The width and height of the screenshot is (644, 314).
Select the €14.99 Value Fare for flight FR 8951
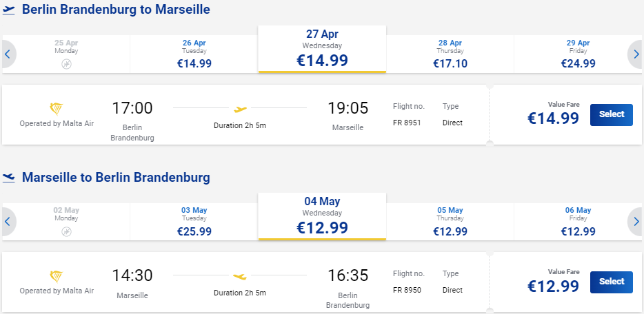click(x=611, y=115)
